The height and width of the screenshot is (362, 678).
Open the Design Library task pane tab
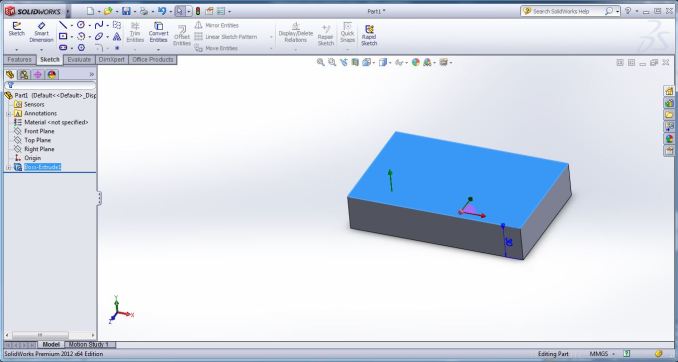point(669,103)
